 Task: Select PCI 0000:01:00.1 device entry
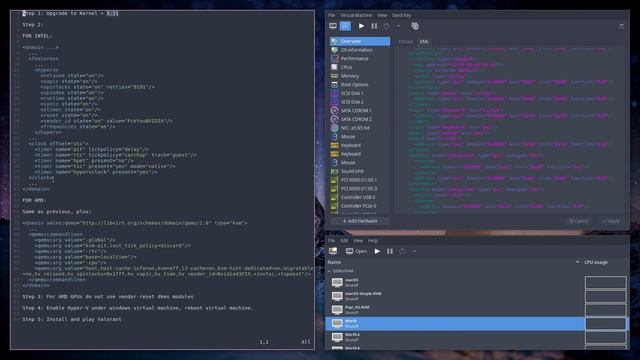pyautogui.click(x=360, y=180)
